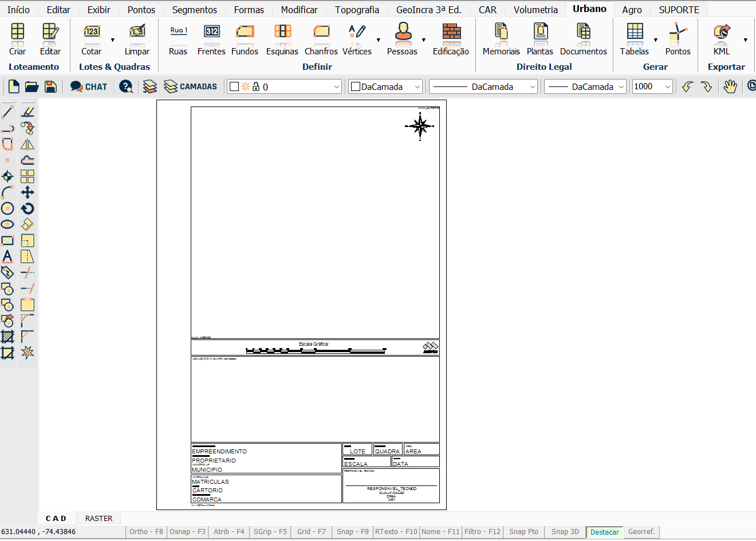Open the RASTER tab at bottom

(x=99, y=519)
